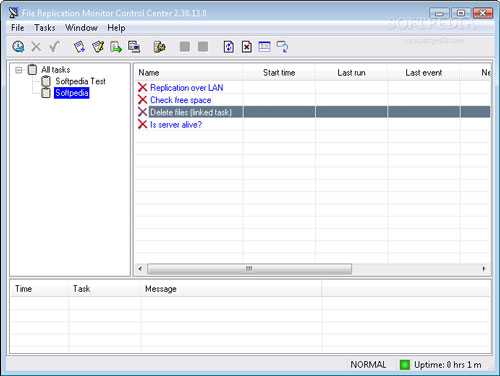Click the horizontal scrollbar thumb in task list

click(249, 269)
